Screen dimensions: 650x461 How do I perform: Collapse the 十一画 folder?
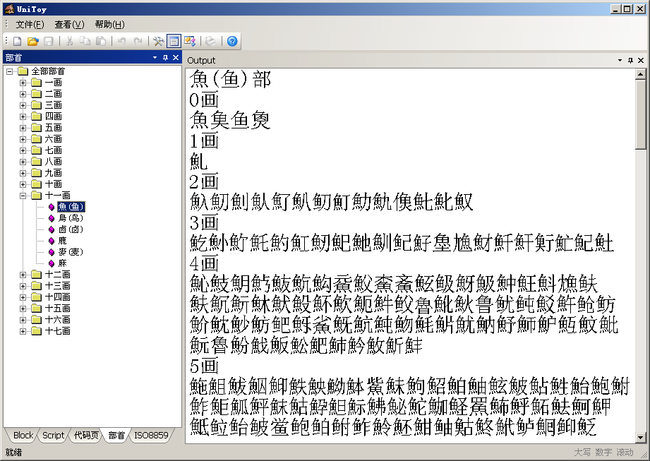[23, 195]
